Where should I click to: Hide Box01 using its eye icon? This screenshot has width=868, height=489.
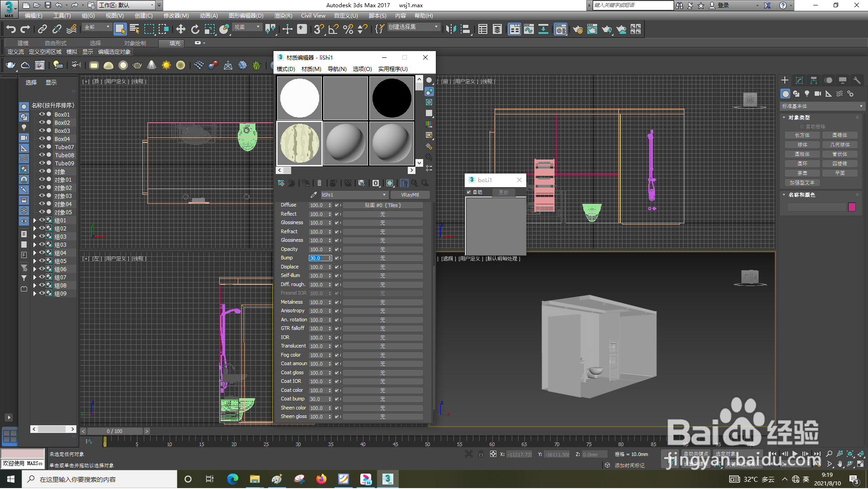pyautogui.click(x=42, y=114)
